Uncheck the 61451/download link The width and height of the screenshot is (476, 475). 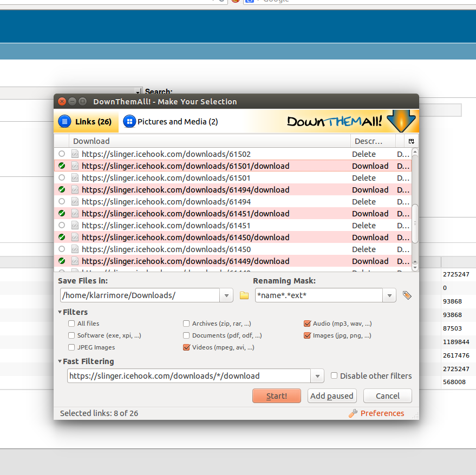point(62,213)
